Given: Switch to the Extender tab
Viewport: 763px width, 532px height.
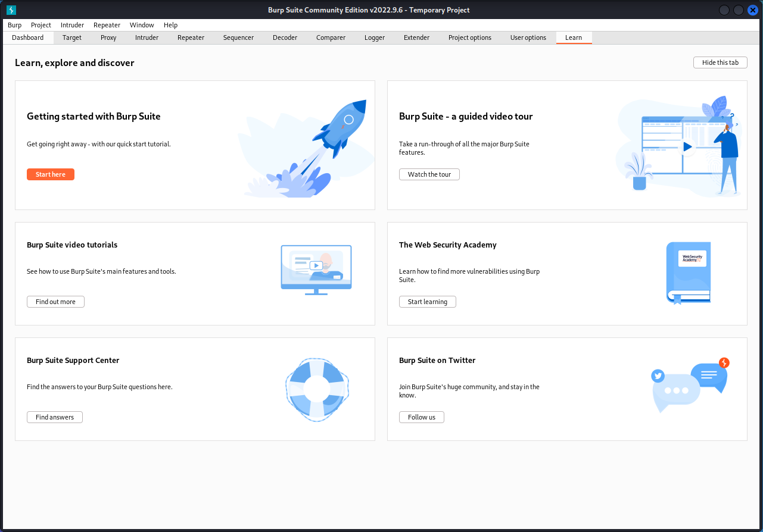Looking at the screenshot, I should pos(416,37).
